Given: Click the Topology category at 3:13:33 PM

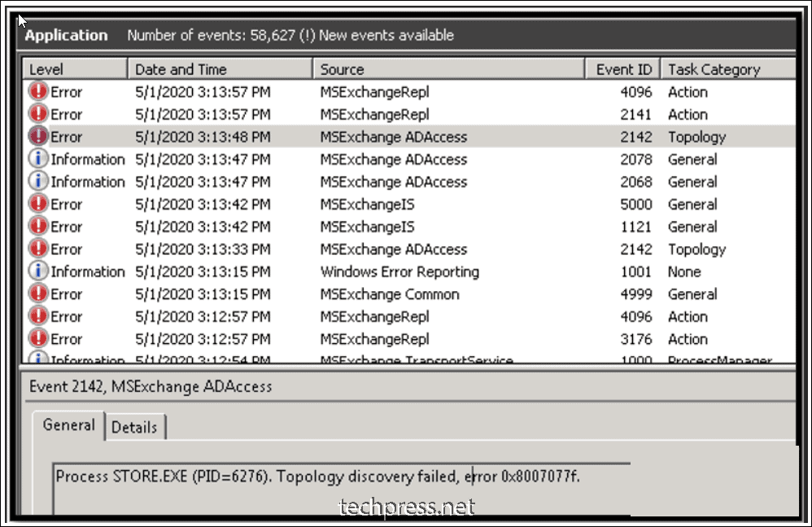Looking at the screenshot, I should coord(696,250).
